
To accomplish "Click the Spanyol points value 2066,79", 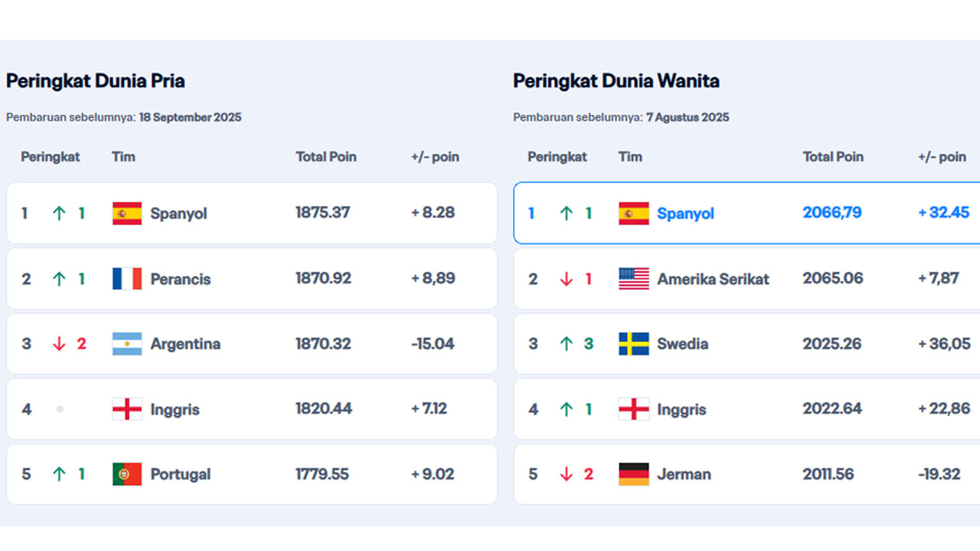I will [x=832, y=214].
